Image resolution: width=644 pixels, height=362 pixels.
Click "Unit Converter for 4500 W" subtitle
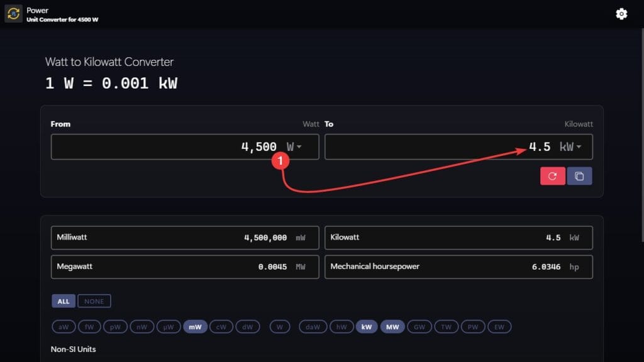click(x=62, y=19)
